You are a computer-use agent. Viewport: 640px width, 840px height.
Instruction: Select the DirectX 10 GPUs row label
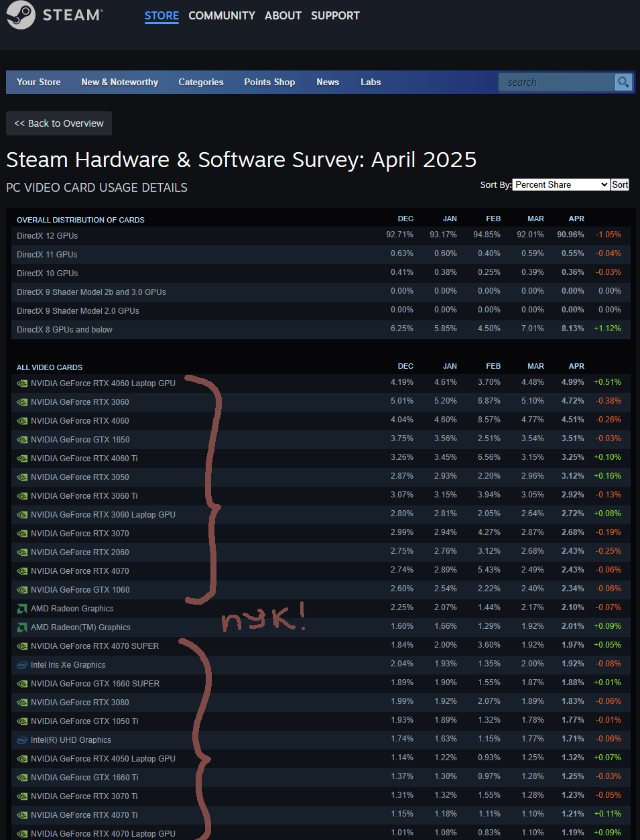(47, 274)
